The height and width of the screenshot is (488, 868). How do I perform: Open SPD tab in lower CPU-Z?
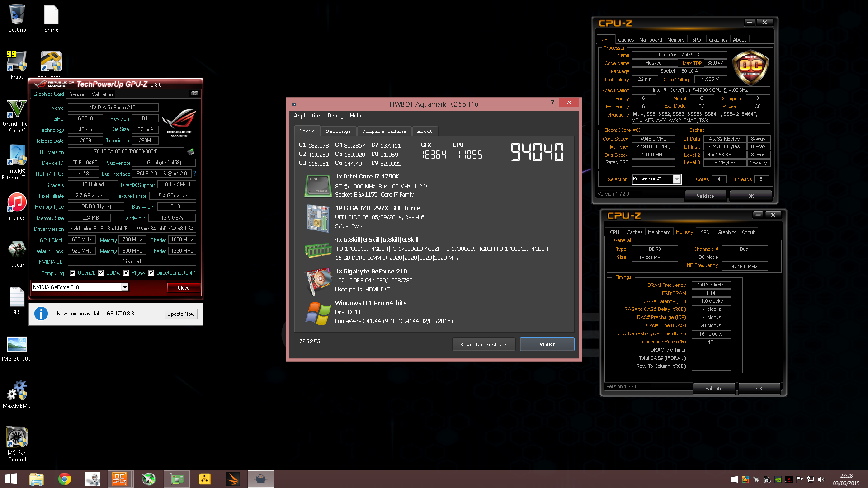coord(705,232)
